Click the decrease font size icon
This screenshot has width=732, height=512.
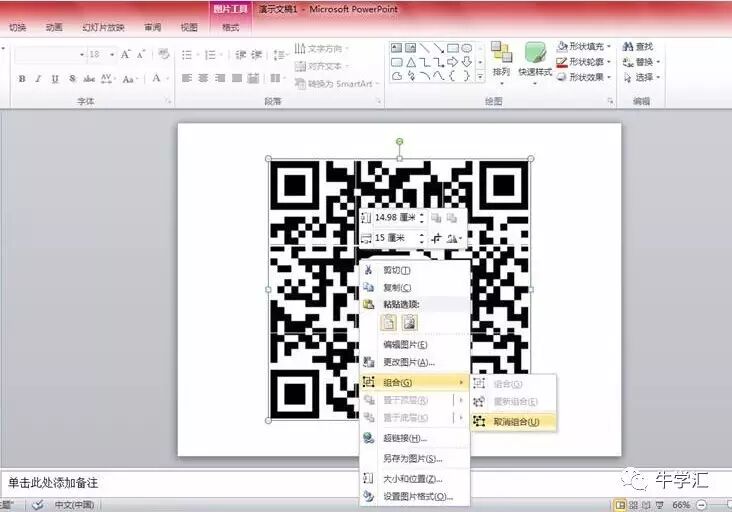(x=141, y=55)
